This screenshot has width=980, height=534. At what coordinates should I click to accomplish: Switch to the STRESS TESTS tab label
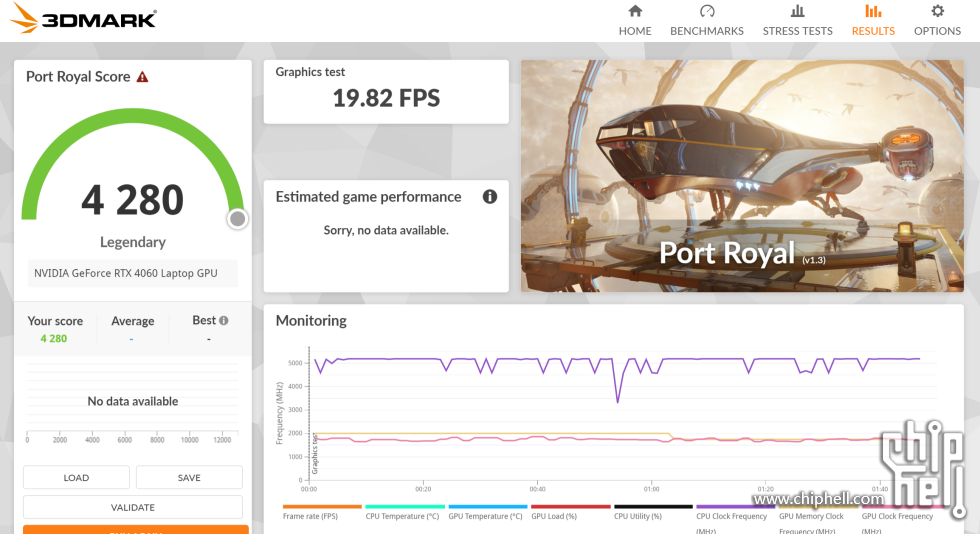(798, 31)
